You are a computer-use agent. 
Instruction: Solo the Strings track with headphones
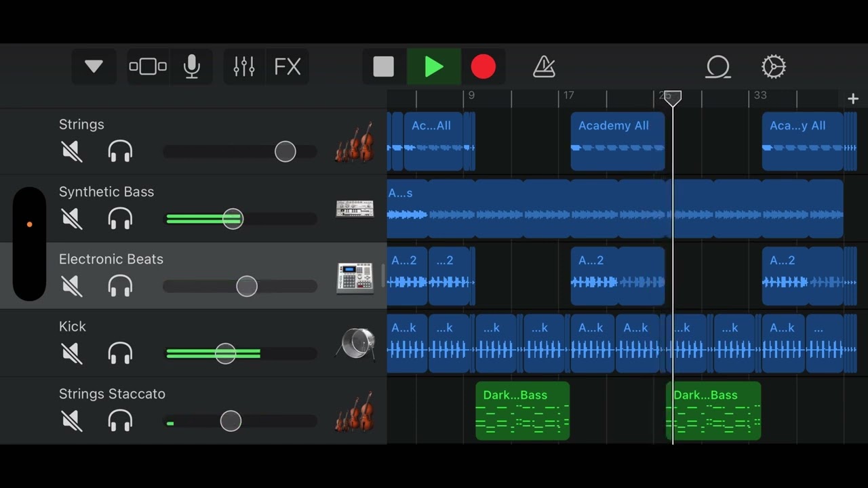pos(120,151)
